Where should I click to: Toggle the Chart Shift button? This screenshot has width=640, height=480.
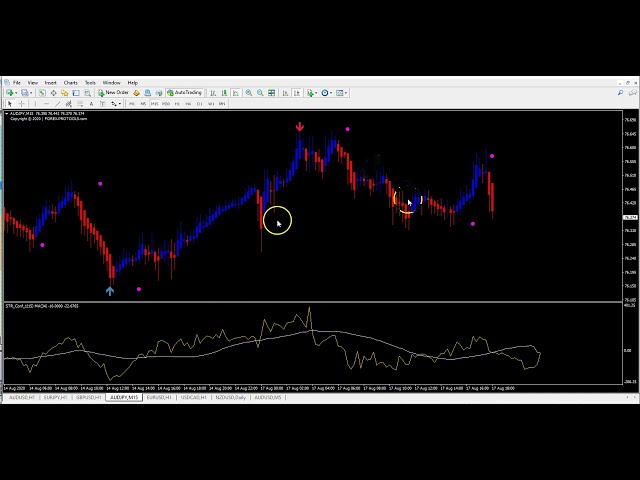[297, 93]
